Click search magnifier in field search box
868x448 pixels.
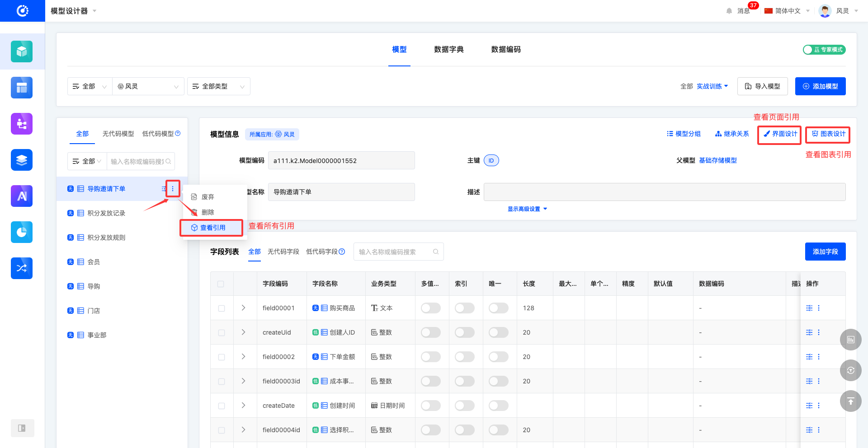(436, 252)
